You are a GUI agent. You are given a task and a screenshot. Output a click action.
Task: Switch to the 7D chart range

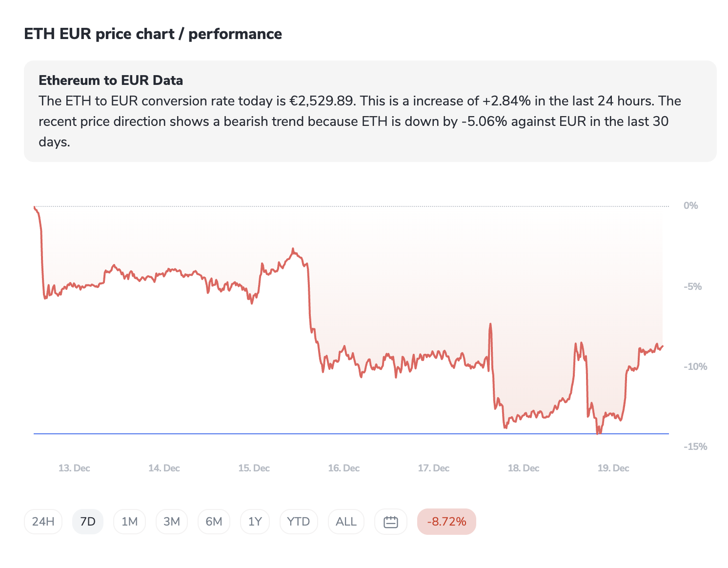tap(88, 522)
